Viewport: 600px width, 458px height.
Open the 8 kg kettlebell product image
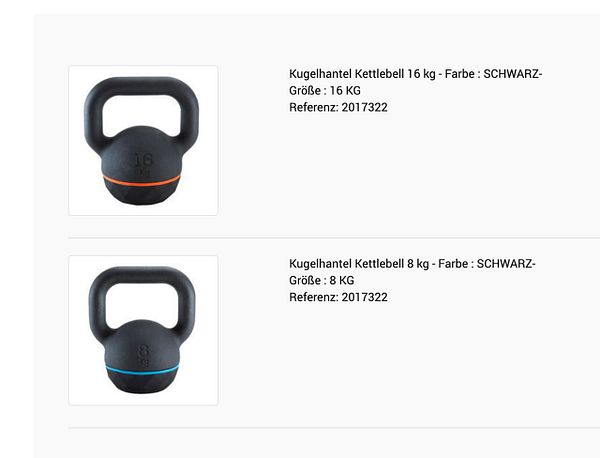point(143,330)
